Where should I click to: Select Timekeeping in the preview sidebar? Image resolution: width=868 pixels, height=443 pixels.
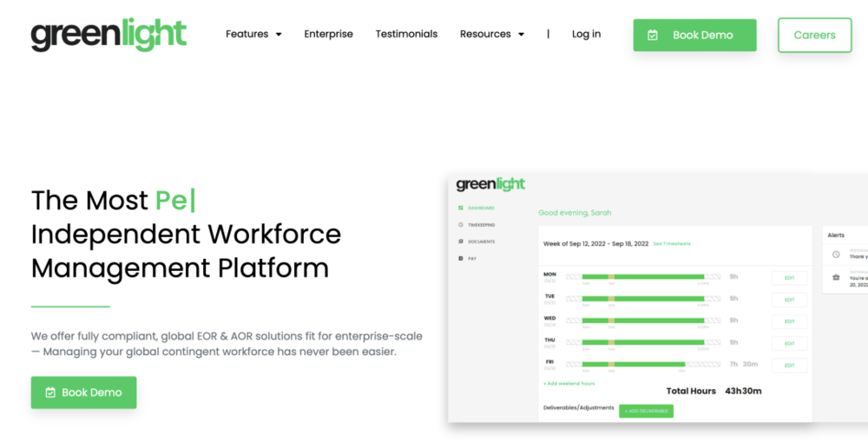coord(481,225)
